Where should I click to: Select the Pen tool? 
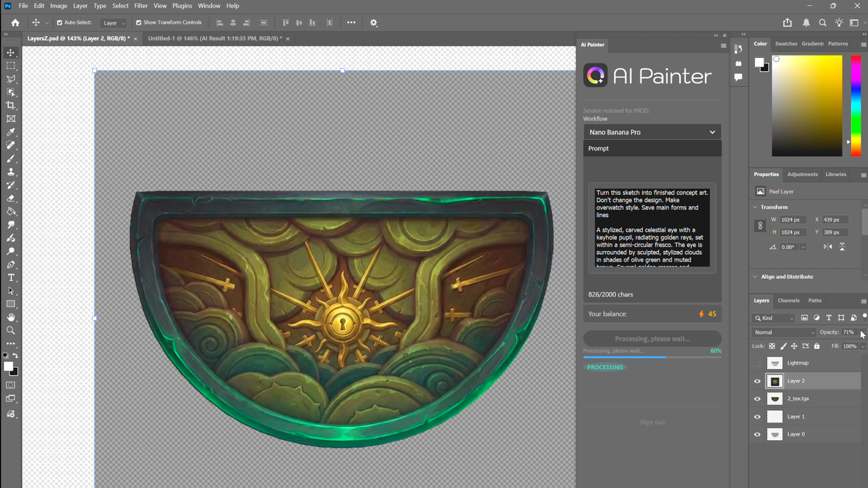point(11,265)
